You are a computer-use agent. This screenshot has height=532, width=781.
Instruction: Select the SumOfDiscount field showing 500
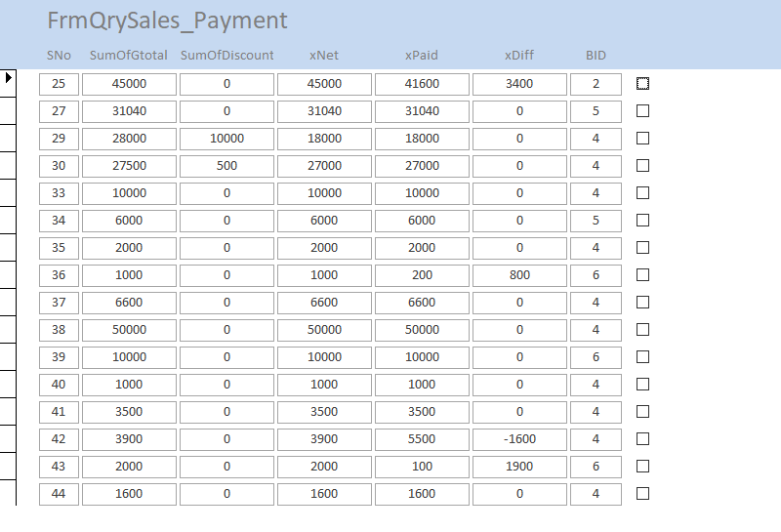pos(226,166)
